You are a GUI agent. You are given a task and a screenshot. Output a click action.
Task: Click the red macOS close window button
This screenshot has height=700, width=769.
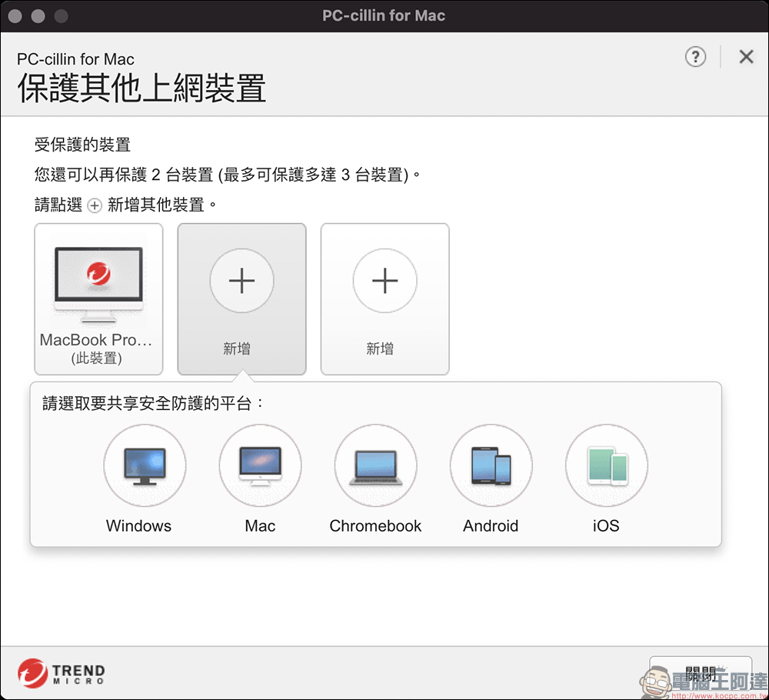[x=17, y=15]
